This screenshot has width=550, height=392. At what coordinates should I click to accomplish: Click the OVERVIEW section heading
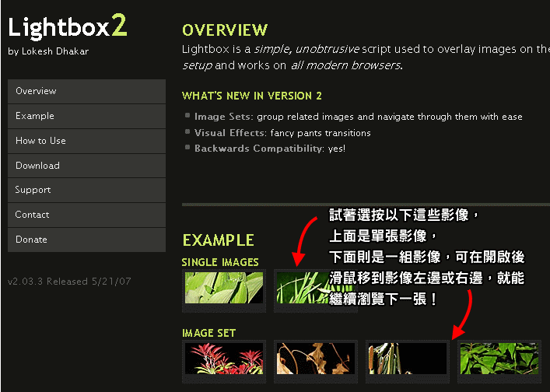[225, 30]
